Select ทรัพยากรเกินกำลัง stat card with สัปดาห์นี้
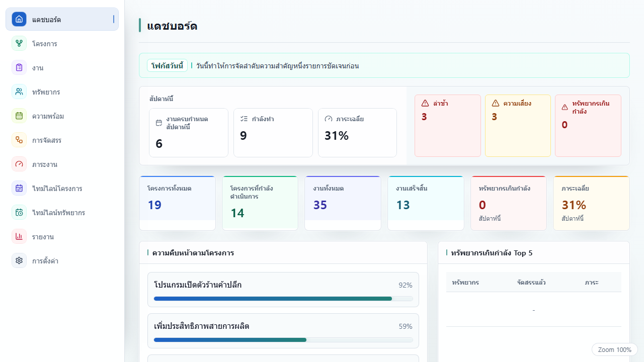 (x=509, y=203)
